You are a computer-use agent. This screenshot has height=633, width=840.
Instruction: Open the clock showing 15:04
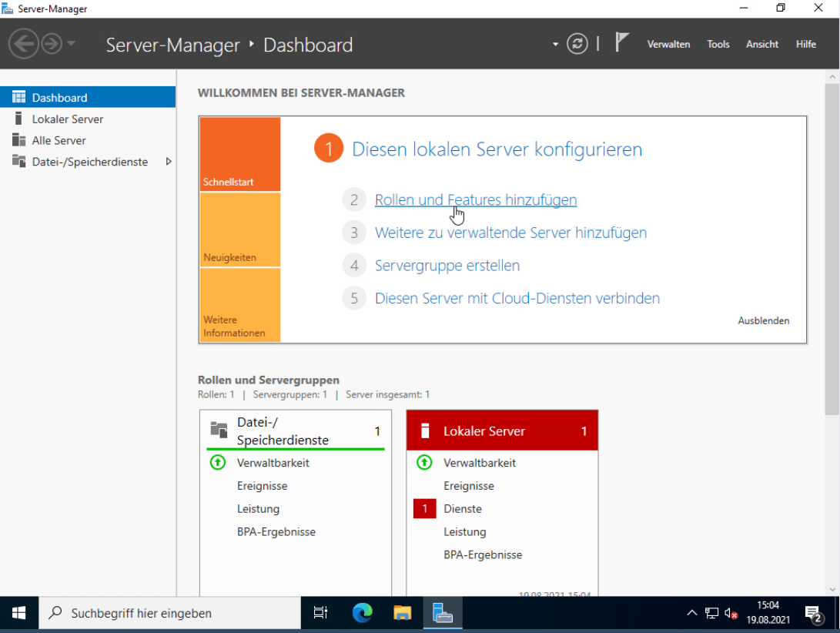coord(768,613)
